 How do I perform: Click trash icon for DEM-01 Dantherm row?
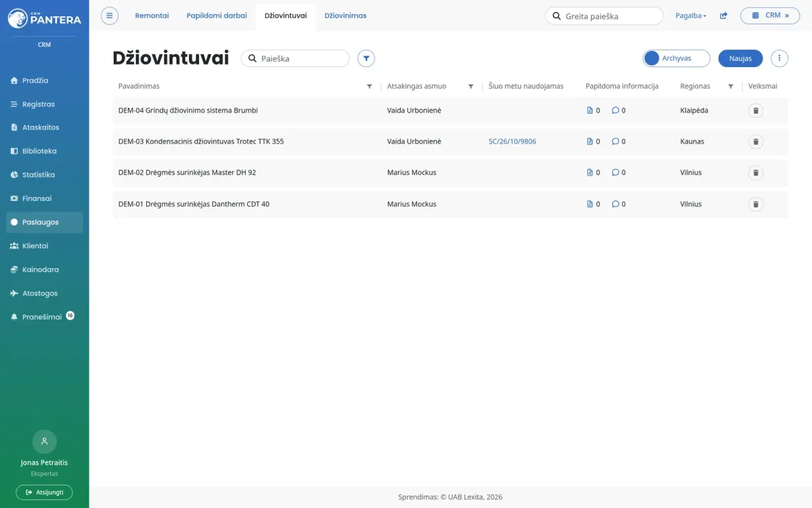756,204
